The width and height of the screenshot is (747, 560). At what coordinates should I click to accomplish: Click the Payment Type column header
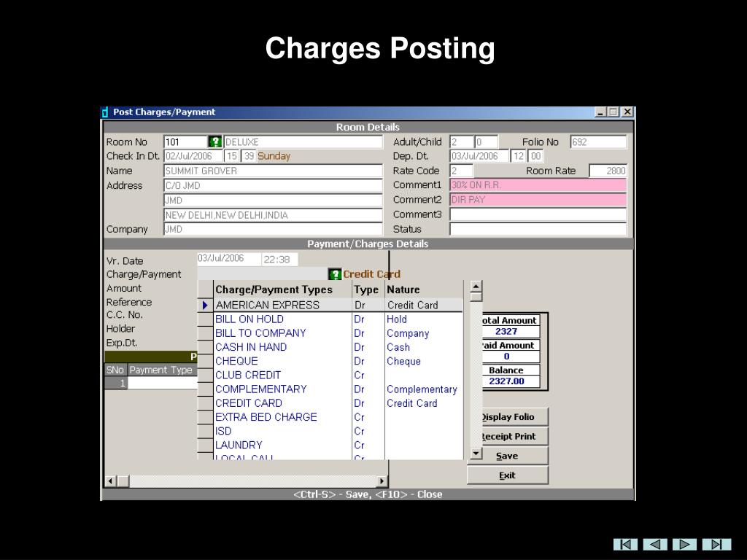point(163,370)
